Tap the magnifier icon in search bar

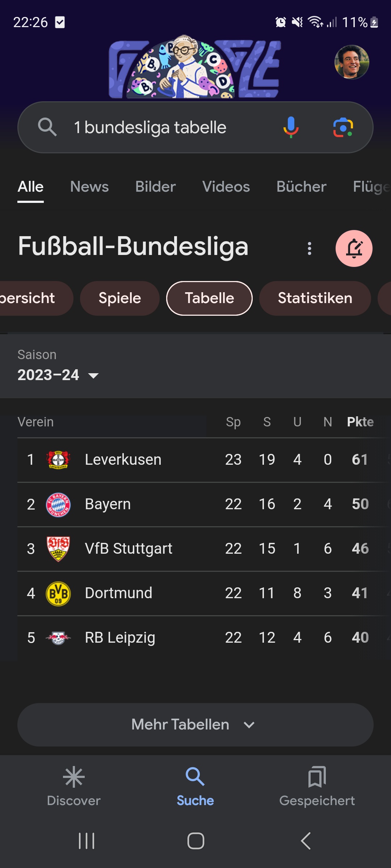(x=47, y=127)
